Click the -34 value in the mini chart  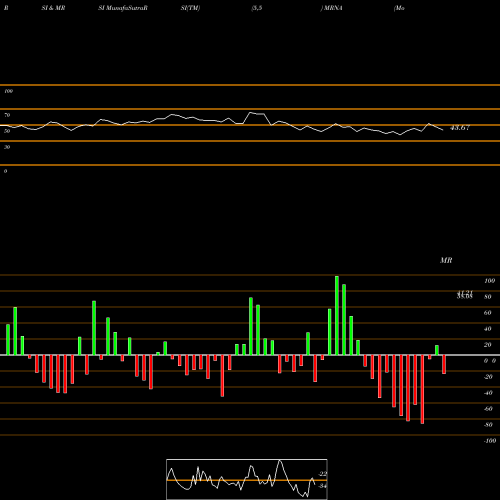pyautogui.click(x=322, y=486)
